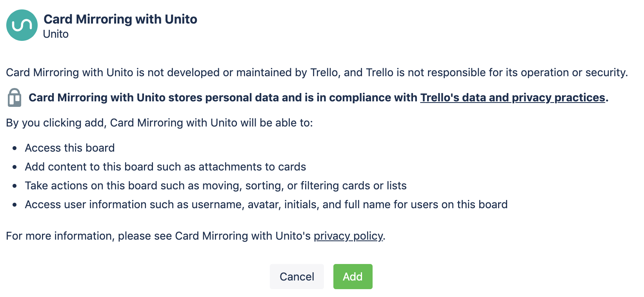The width and height of the screenshot is (644, 297).
Task: Click the bullet dot before Take actions
Action: tap(15, 186)
